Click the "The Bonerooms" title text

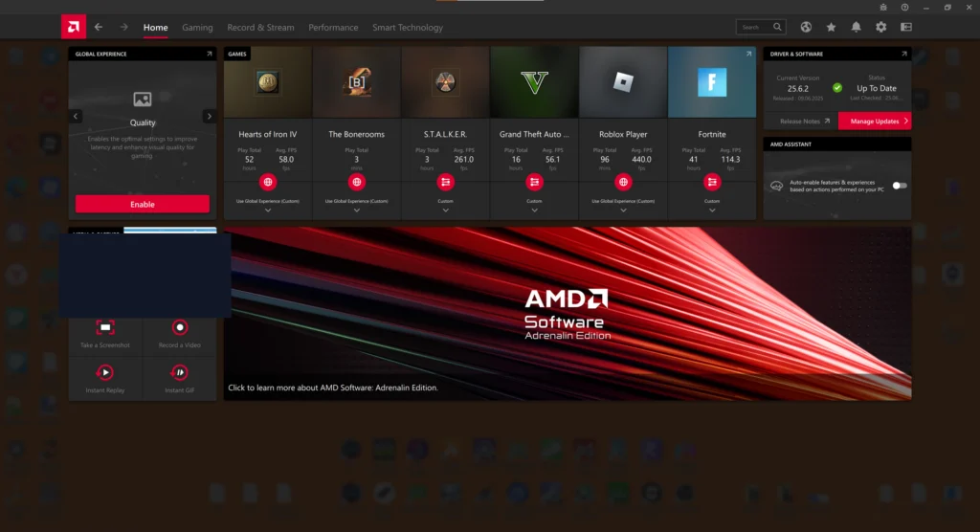(357, 134)
